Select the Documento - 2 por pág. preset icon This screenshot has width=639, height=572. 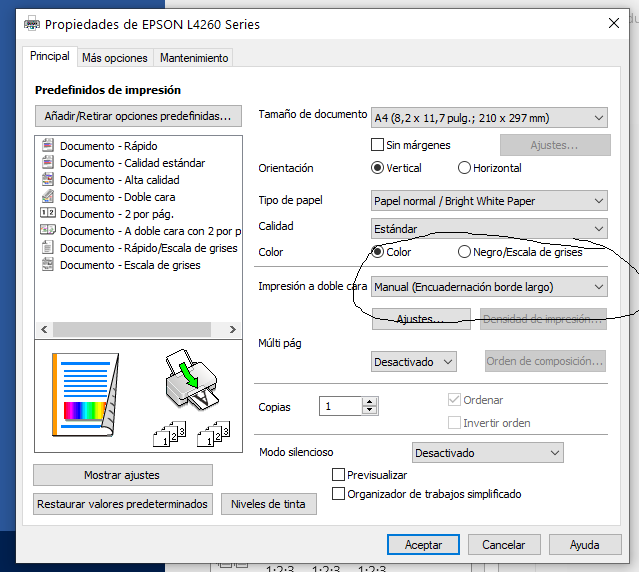point(47,214)
